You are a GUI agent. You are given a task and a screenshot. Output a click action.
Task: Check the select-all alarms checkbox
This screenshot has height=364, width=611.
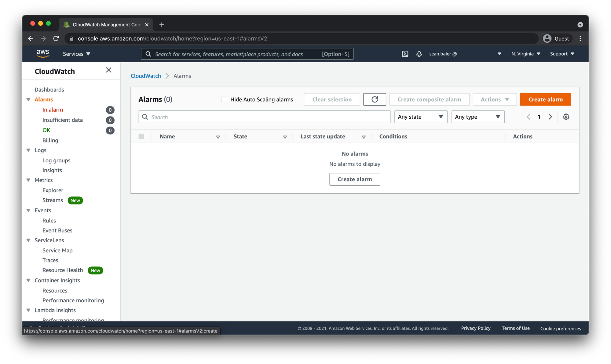(x=141, y=136)
